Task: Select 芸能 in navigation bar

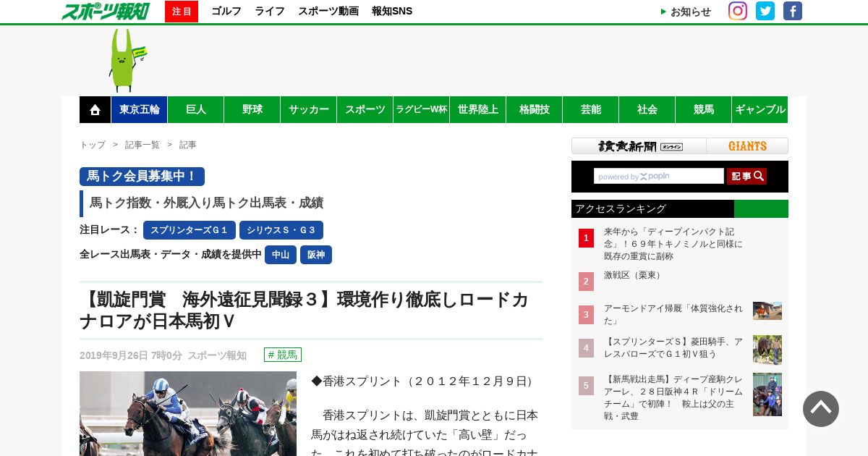Action: [591, 109]
